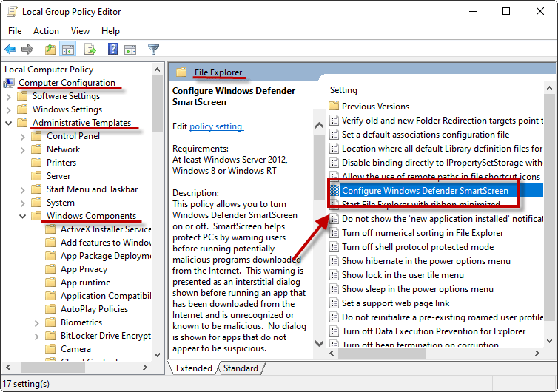This screenshot has height=392, width=558.
Task: Expand the System node
Action: pyautogui.click(x=23, y=203)
